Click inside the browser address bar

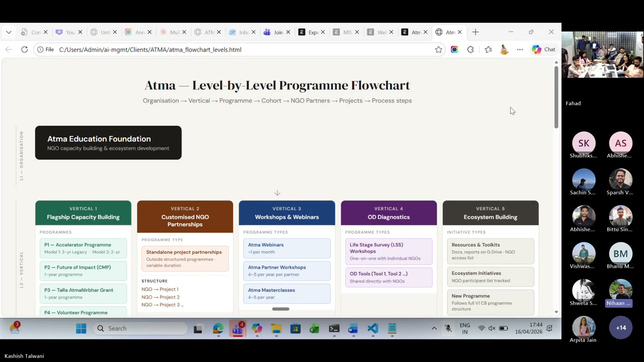pyautogui.click(x=201, y=49)
